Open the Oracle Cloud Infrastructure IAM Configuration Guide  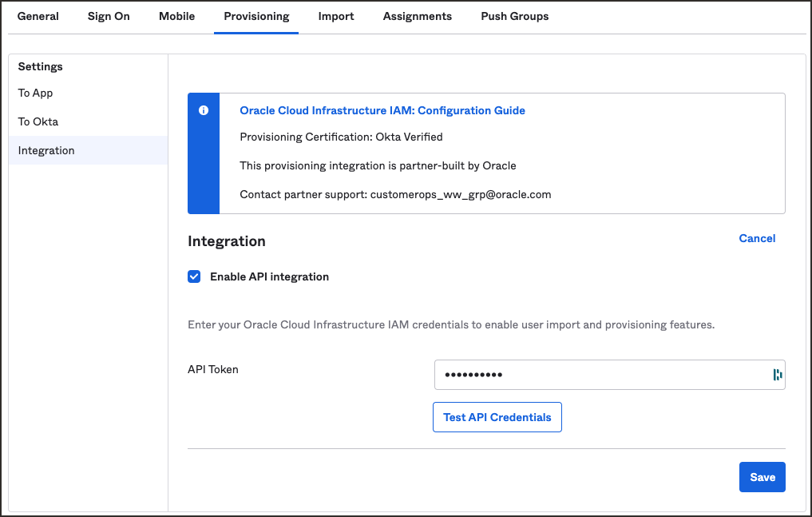[382, 110]
